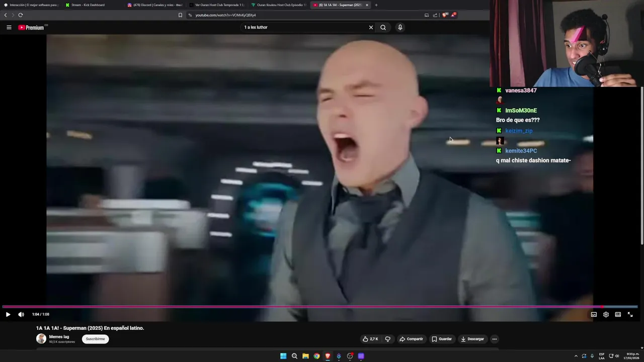Switch to Ver Ouran Host Club Temporada tab

tap(216, 5)
